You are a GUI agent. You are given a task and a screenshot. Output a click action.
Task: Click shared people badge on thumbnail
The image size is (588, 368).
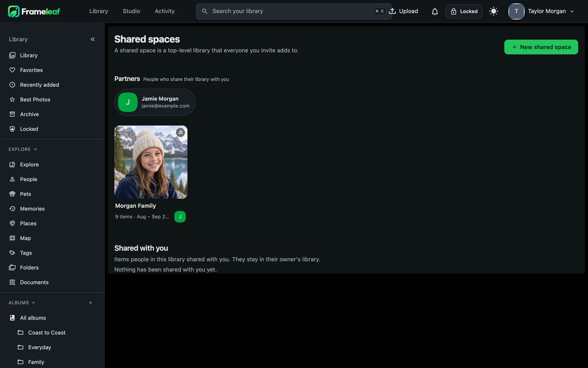181,132
